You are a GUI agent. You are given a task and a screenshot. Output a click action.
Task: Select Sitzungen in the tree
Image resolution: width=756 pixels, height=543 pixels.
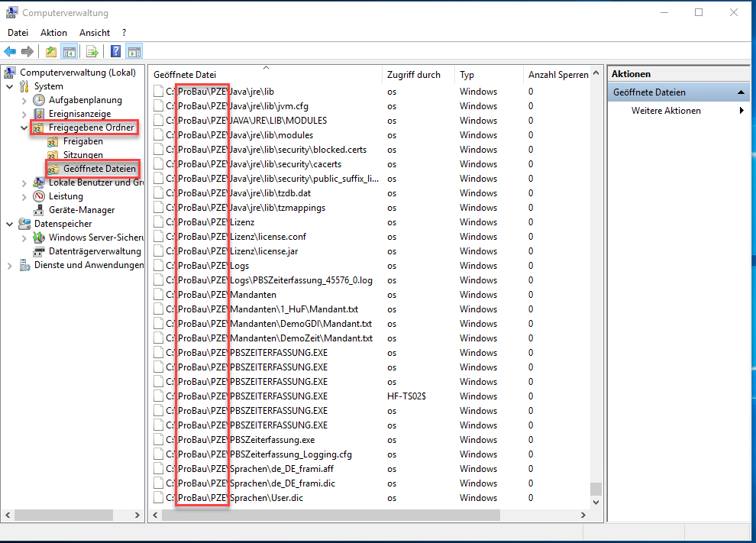point(82,155)
